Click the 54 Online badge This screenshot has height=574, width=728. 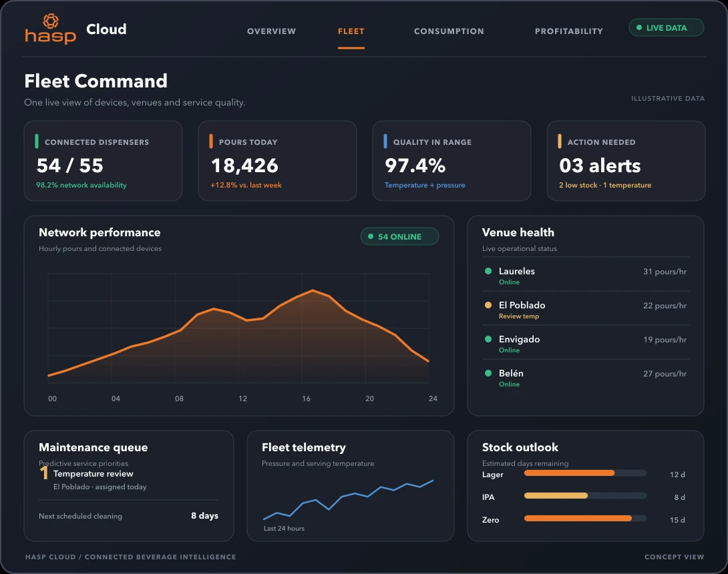399,236
